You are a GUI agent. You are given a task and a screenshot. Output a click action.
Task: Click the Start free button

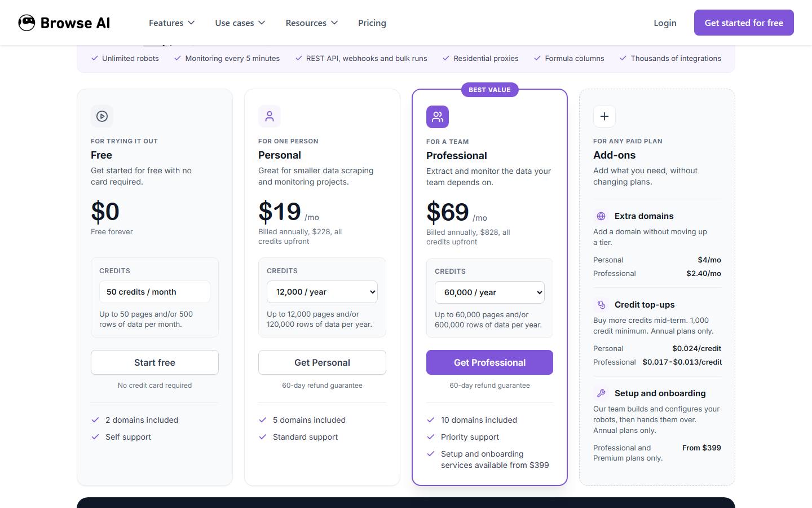click(x=155, y=362)
